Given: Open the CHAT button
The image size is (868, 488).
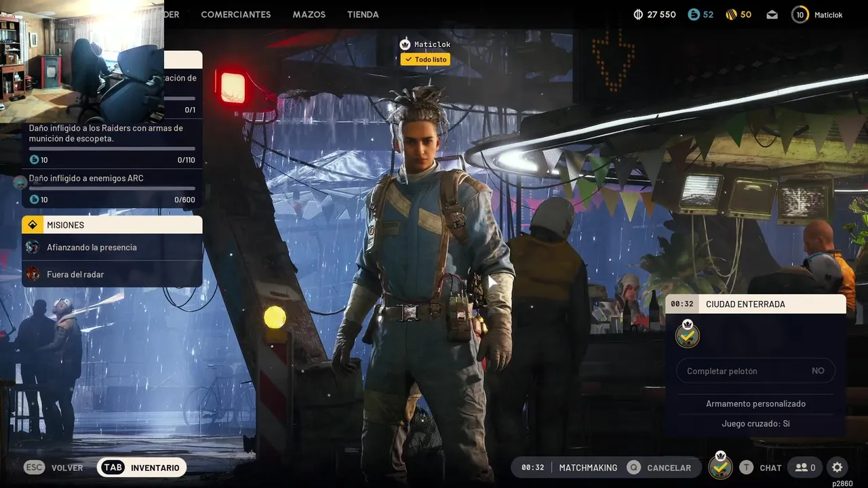Looking at the screenshot, I should [760, 468].
